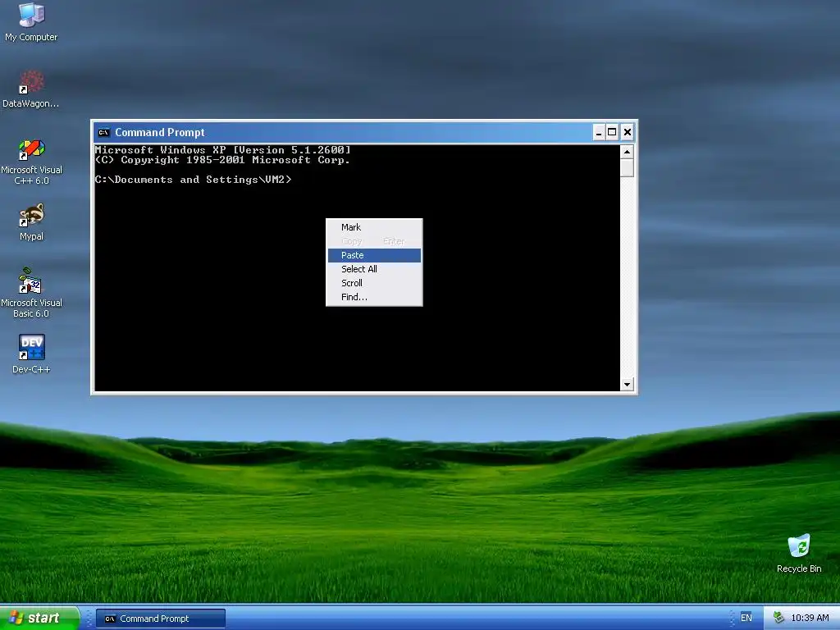Click the EN language indicator
This screenshot has height=630, width=840.
point(746,618)
